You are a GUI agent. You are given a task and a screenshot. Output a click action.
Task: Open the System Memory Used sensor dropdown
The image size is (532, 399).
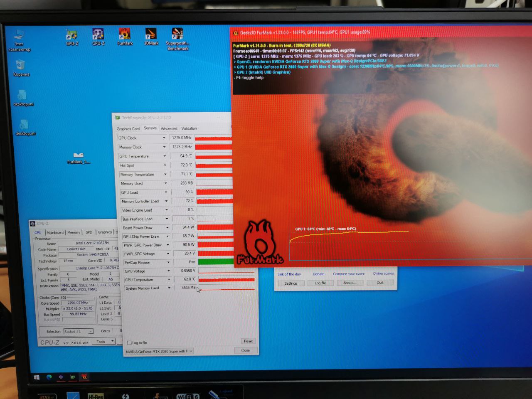click(x=169, y=288)
